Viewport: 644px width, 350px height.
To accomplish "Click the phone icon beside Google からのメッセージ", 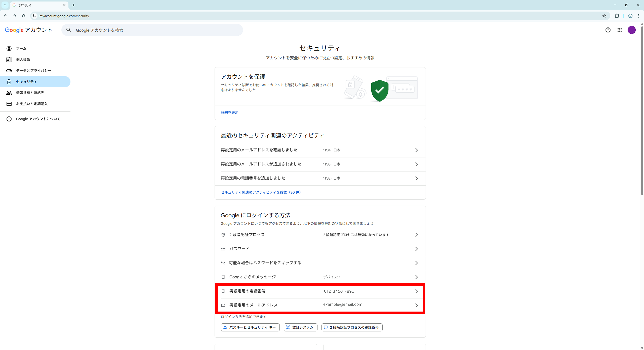I will (223, 277).
